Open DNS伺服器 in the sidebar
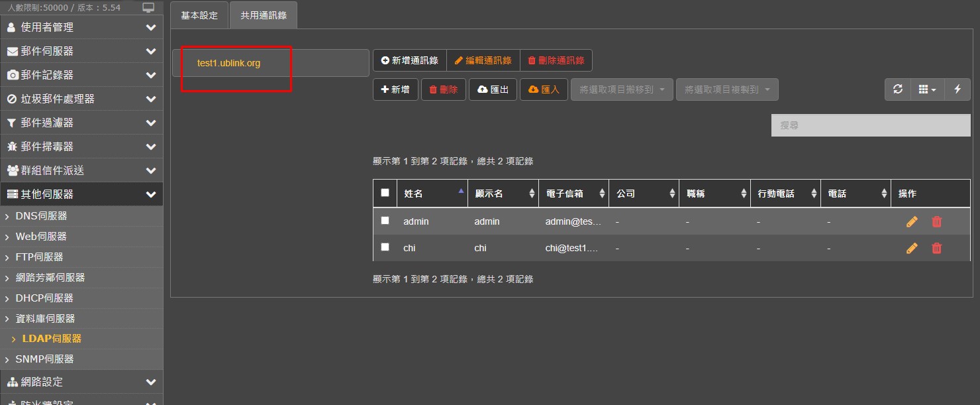 tap(41, 216)
